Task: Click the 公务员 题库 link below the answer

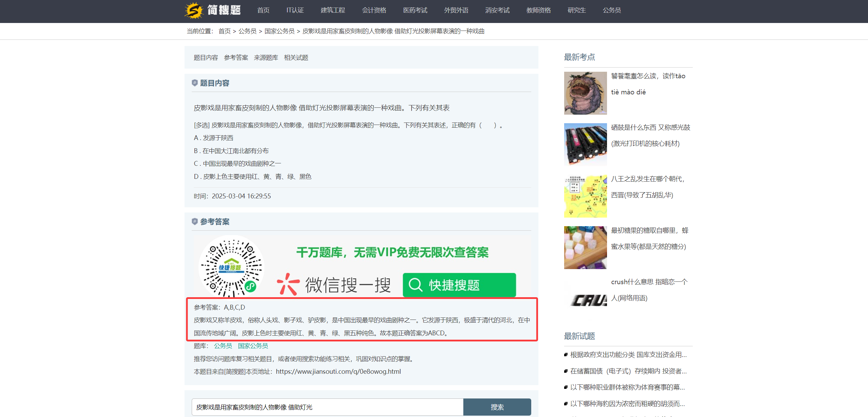Action: point(222,346)
